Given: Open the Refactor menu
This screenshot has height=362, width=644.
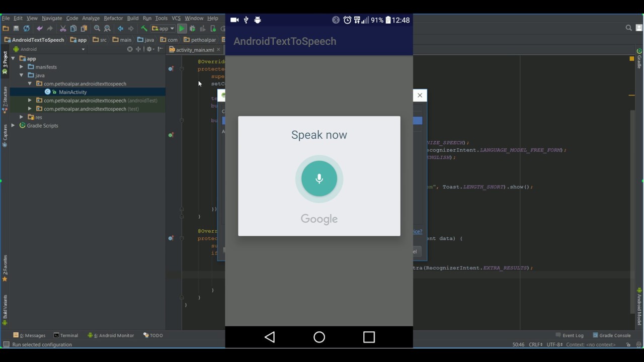Looking at the screenshot, I should (113, 18).
